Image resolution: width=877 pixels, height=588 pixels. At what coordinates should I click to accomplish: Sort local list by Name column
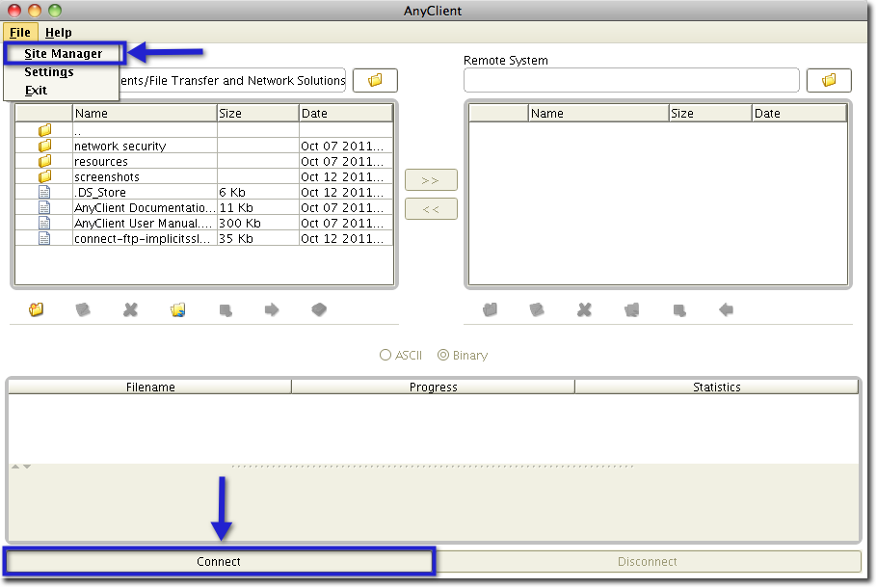pyautogui.click(x=145, y=114)
